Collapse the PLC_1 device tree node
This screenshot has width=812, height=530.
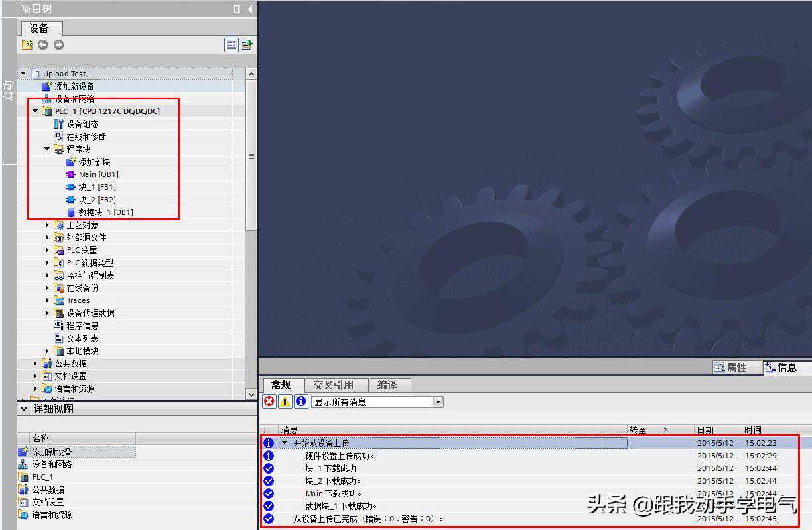coord(35,111)
